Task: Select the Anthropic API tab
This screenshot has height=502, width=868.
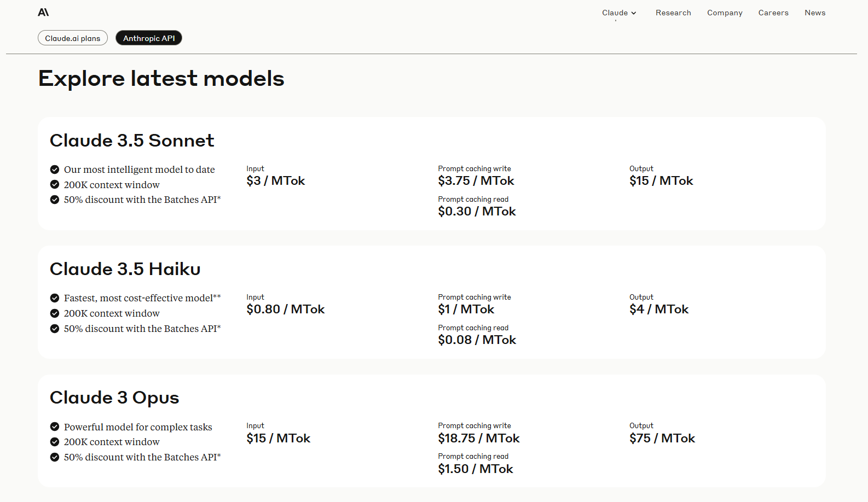Action: tap(149, 38)
